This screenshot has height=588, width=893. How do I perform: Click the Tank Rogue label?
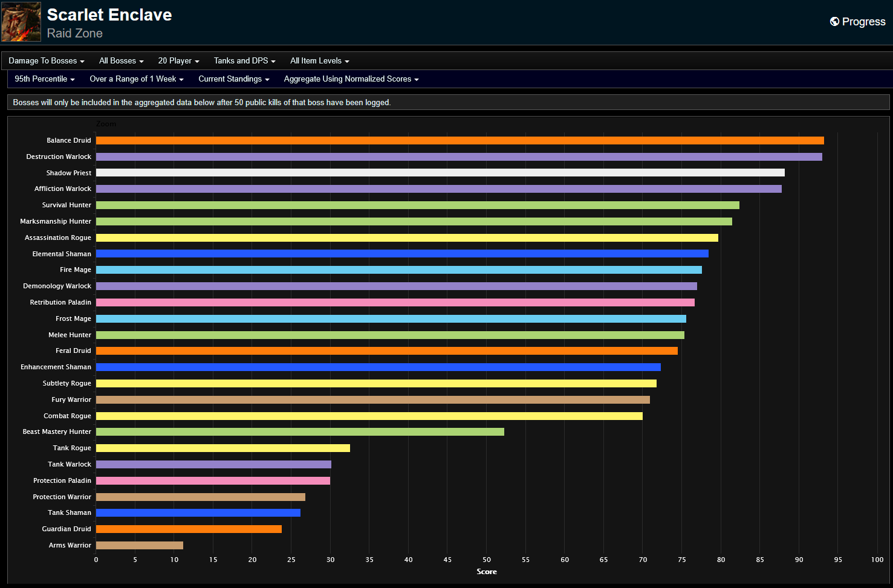tap(72, 448)
